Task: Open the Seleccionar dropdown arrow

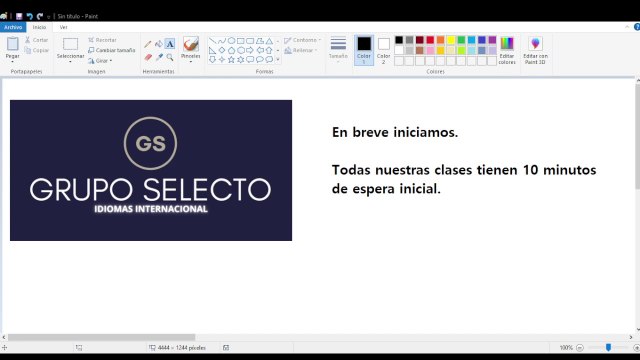Action: [x=70, y=62]
